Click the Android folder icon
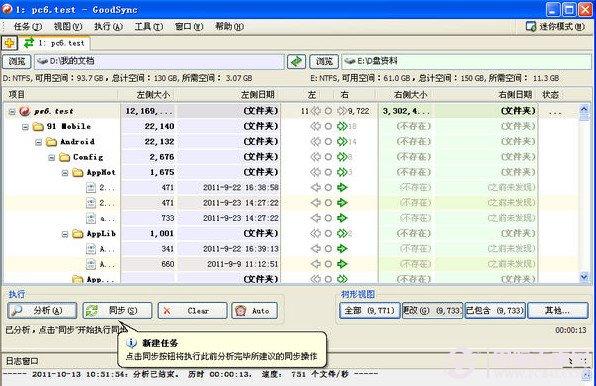 coord(51,142)
